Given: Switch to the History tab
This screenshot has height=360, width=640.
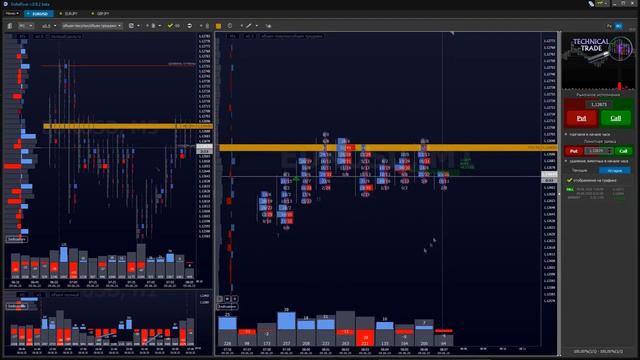Looking at the screenshot, I should click(x=615, y=170).
